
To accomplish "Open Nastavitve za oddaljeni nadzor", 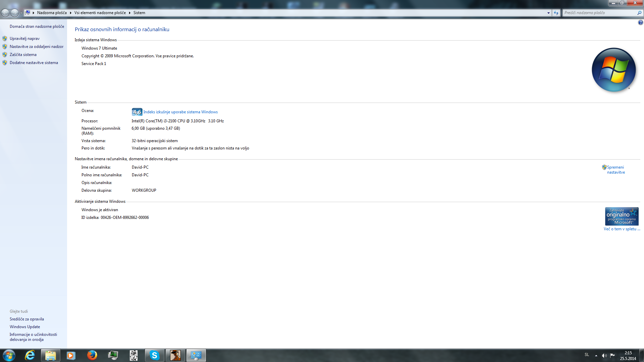I will (x=37, y=47).
